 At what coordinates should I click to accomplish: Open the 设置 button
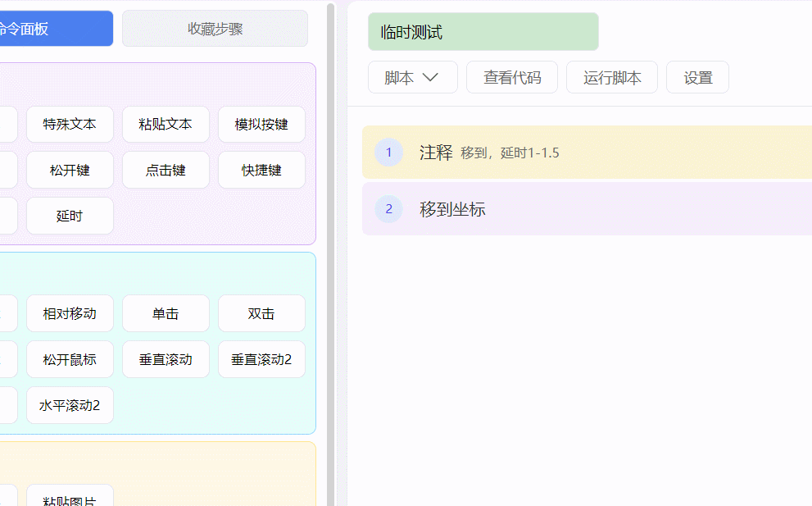[x=697, y=77]
